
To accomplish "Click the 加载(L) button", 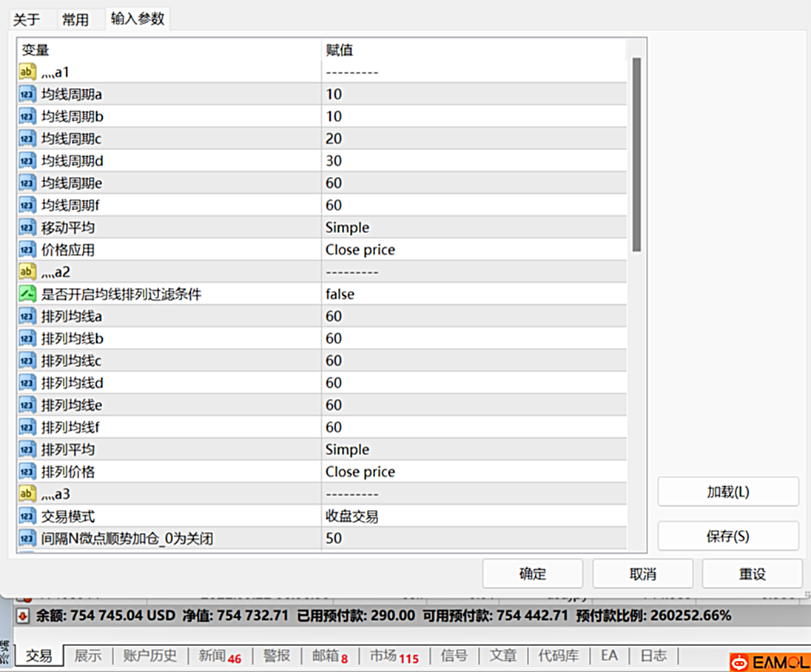I will pos(727,491).
